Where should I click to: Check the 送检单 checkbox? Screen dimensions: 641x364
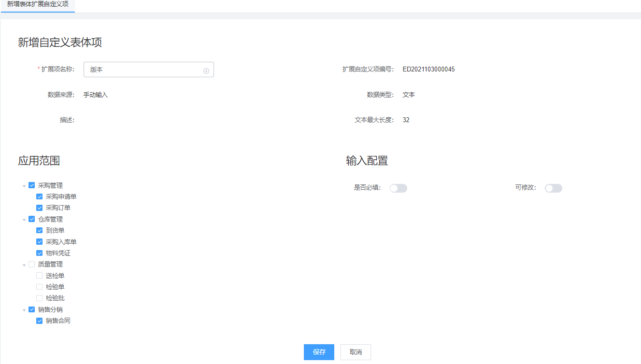click(x=40, y=276)
